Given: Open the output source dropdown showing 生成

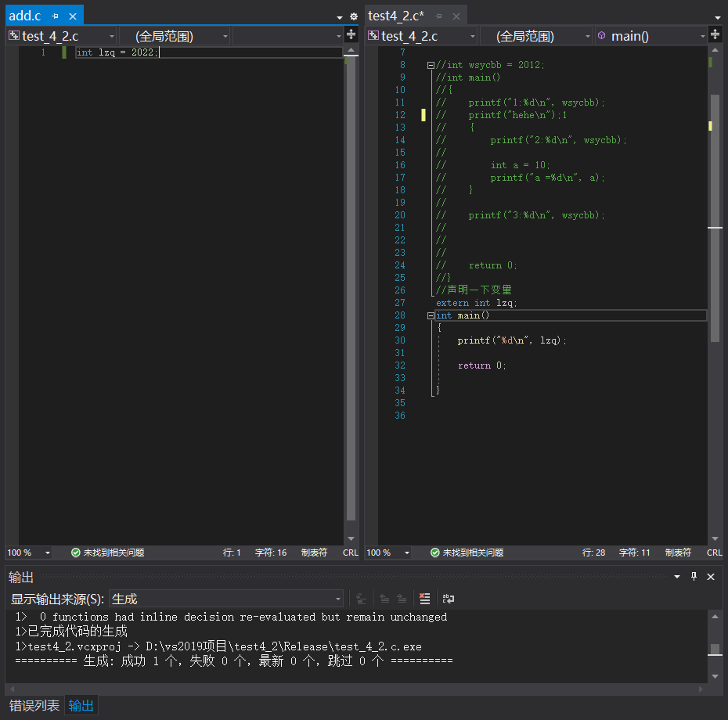Looking at the screenshot, I should point(226,599).
